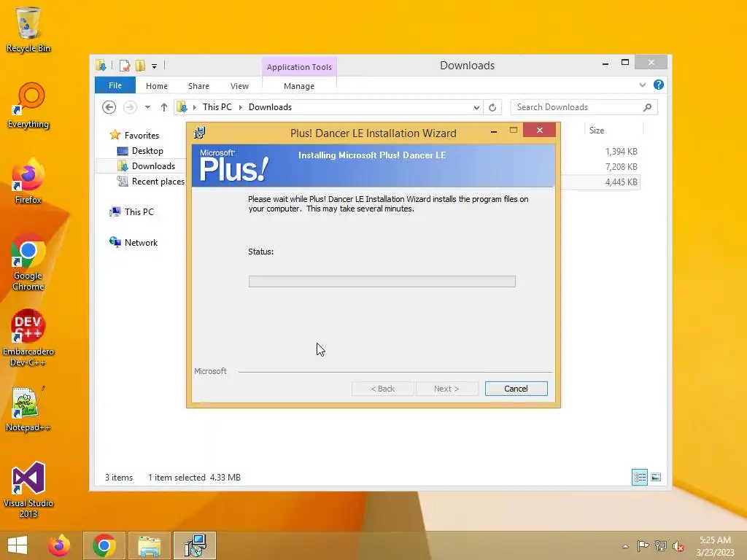Screen dimensions: 747x560
Task: Click Downloads in address breadcrumb
Action: coord(270,107)
